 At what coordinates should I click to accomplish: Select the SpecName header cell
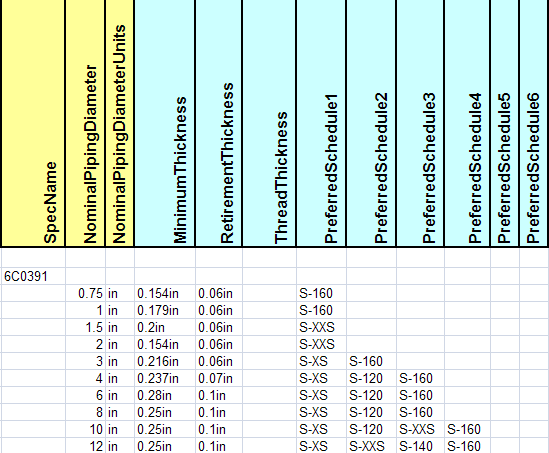click(33, 123)
